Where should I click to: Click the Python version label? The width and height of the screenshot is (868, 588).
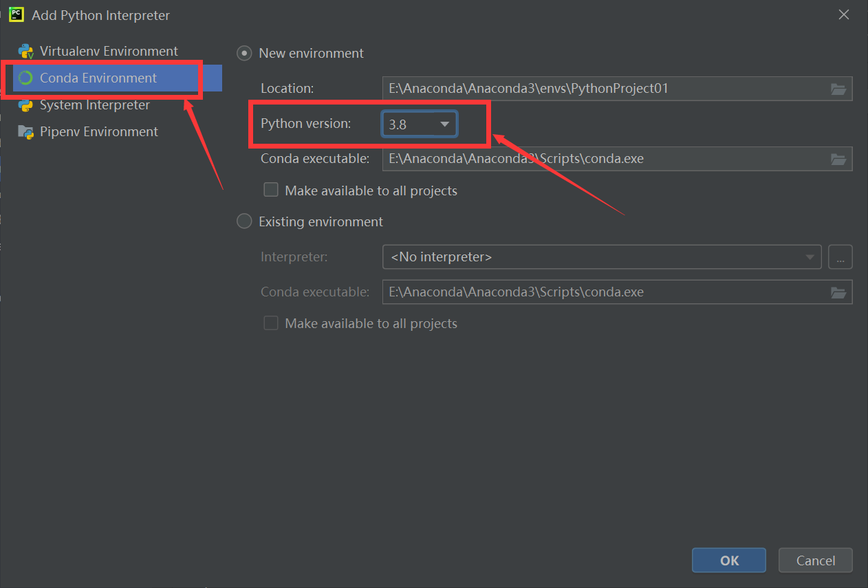coord(305,124)
